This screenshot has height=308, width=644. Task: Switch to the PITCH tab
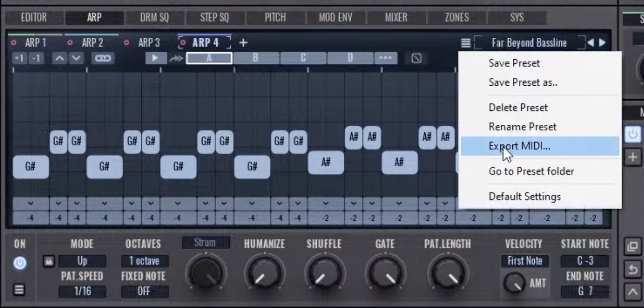point(275,18)
